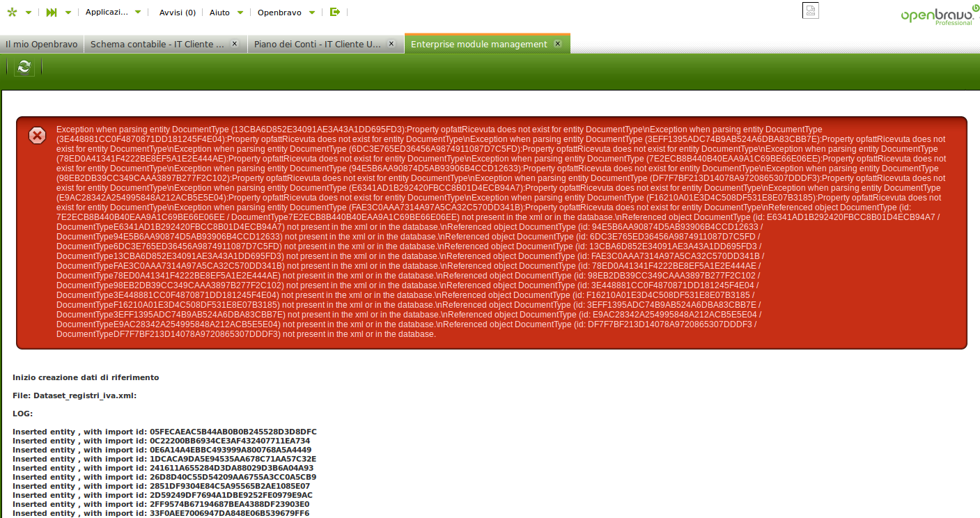The height and width of the screenshot is (518, 980).
Task: Open the Aiuto dropdown arrow
Action: point(240,13)
